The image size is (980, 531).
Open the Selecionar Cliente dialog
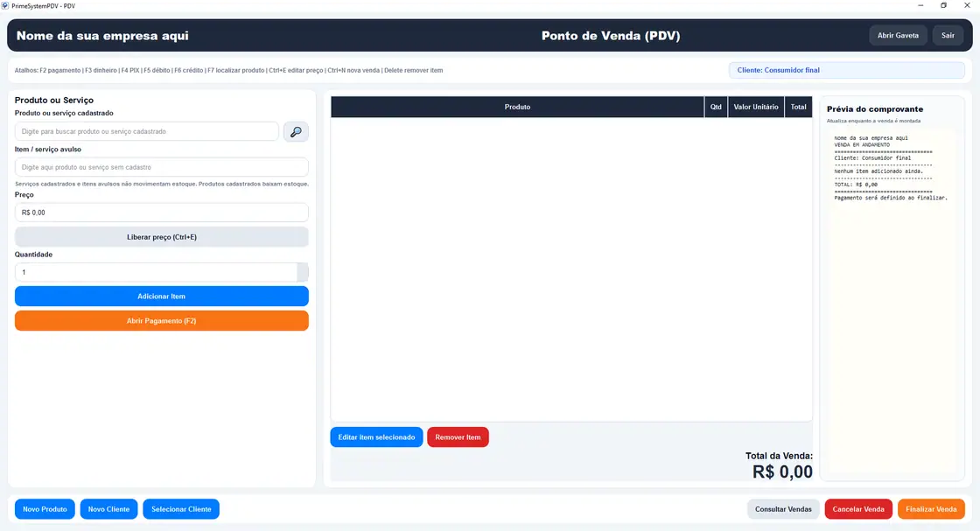point(181,509)
